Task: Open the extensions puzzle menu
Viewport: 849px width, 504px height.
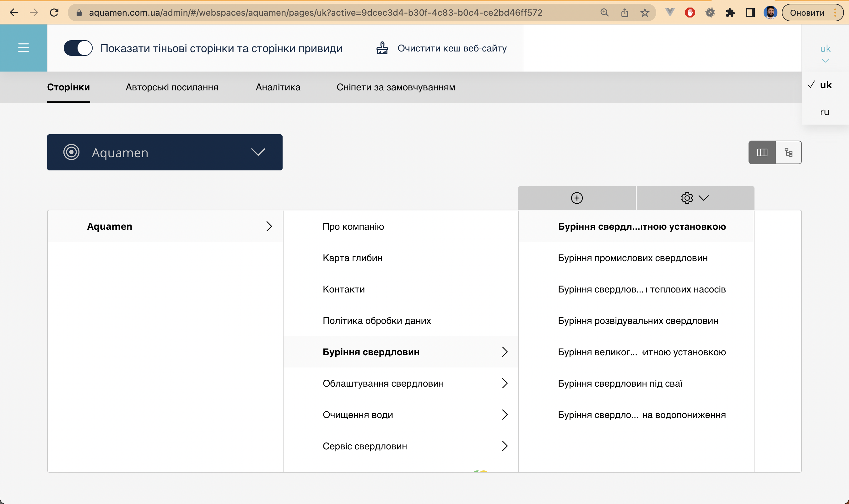Action: coord(730,13)
